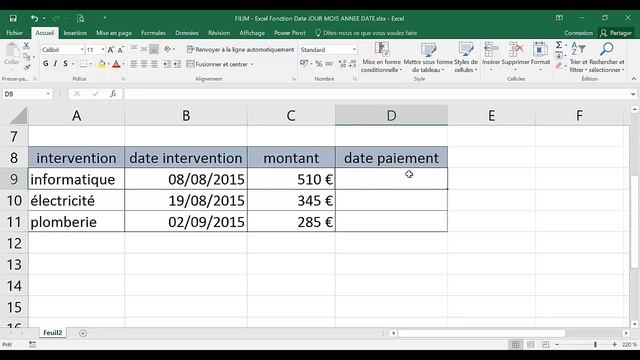The image size is (640, 360).
Task: Click the Dites-nous search box
Action: coord(366,33)
